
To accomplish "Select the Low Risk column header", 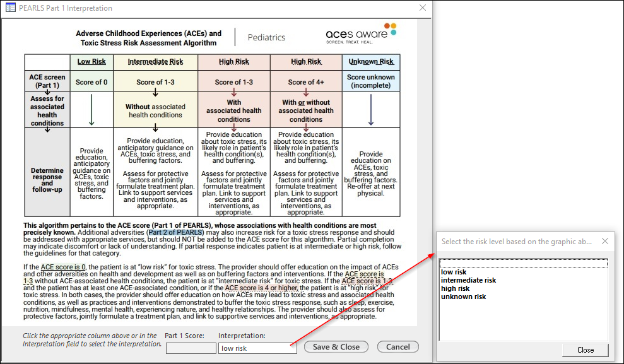I will 91,62.
